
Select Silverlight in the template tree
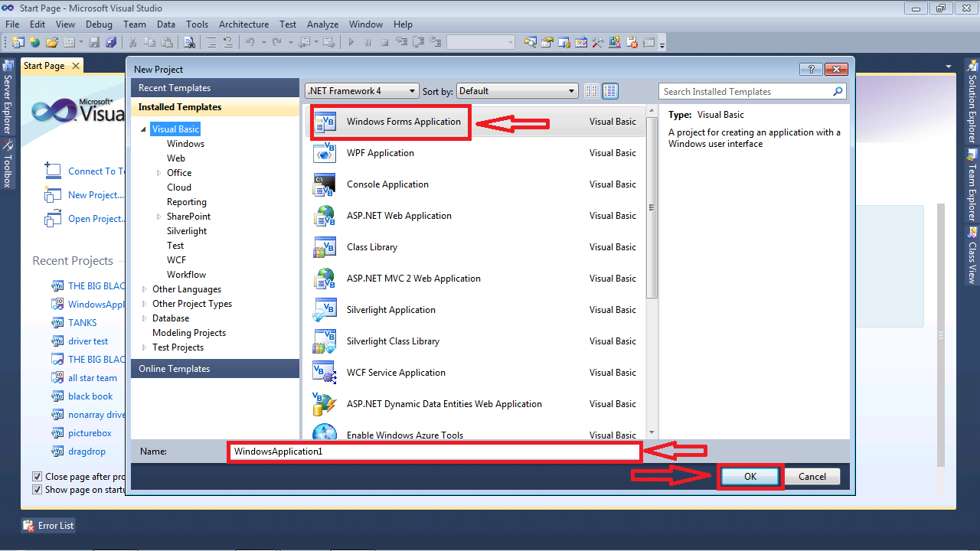point(187,231)
